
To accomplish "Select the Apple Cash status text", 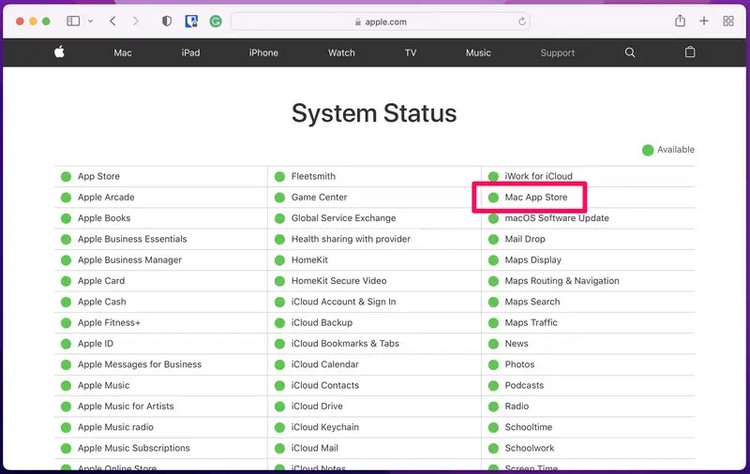I will 102,302.
